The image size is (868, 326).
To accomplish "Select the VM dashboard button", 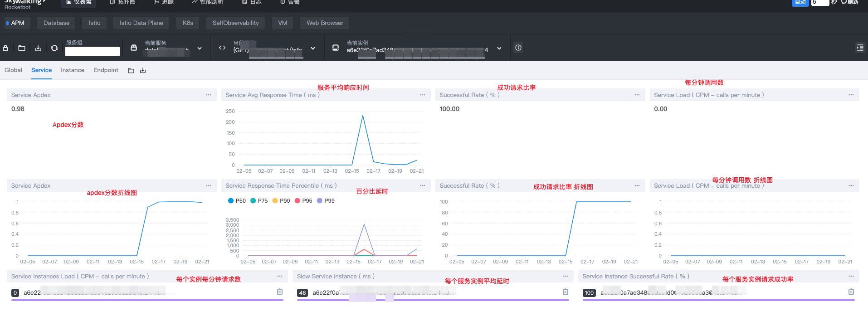I will pos(283,23).
